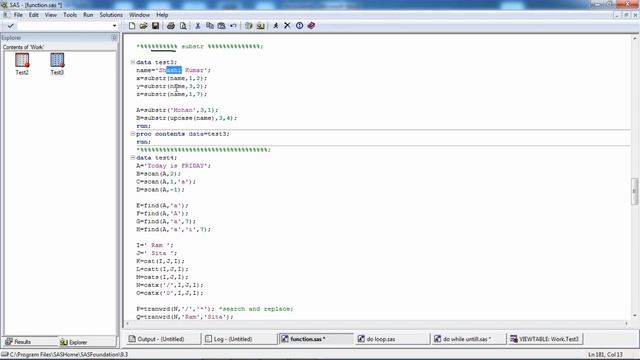
Task: Click the line "N=catx('/',I,J,I);"
Action: [x=170, y=285]
